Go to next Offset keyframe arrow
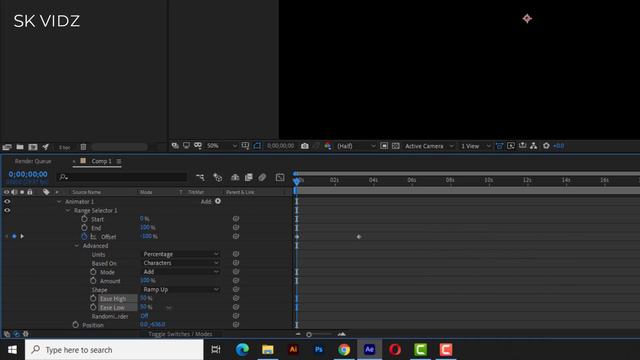Viewport: 640px width, 360px height. click(22, 236)
